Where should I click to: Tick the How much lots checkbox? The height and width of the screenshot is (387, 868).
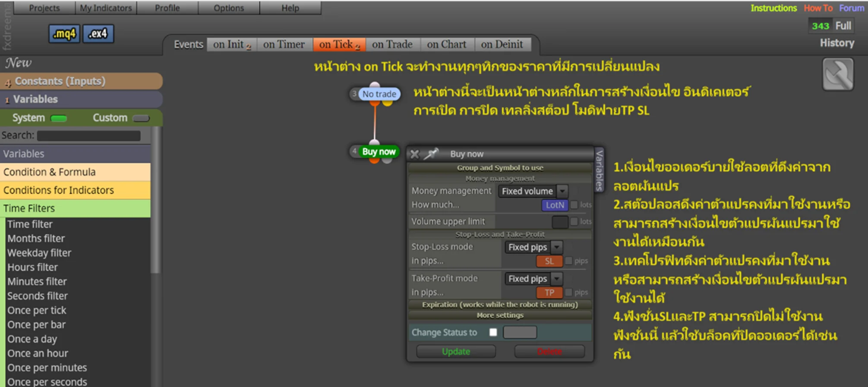pyautogui.click(x=574, y=205)
